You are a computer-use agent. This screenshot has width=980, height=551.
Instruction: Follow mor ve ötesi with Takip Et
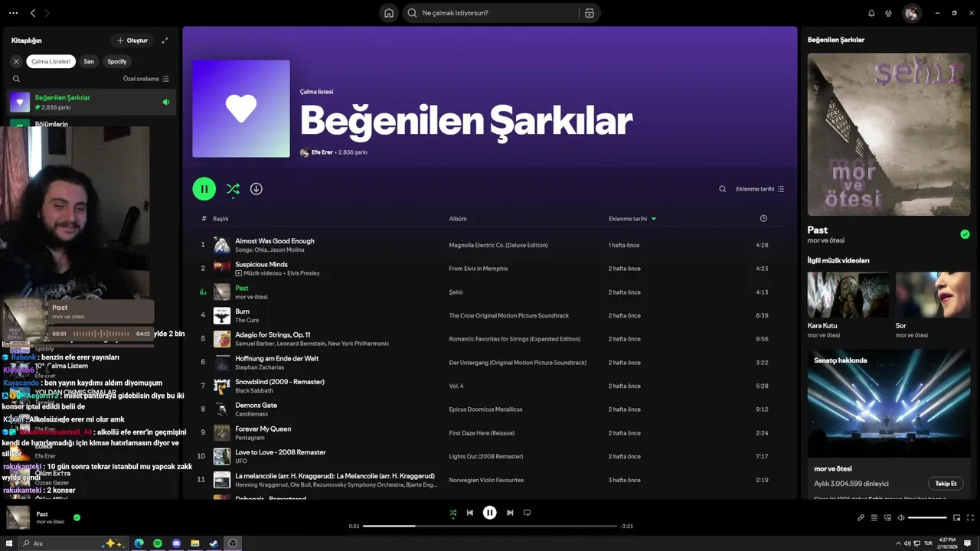pyautogui.click(x=946, y=484)
